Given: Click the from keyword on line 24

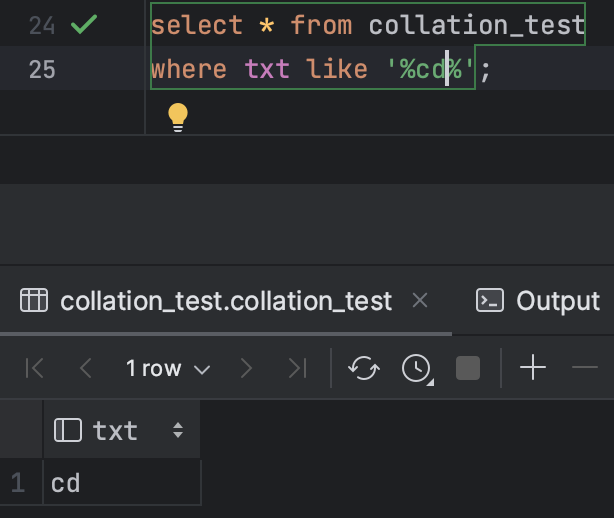Looking at the screenshot, I should [x=321, y=25].
